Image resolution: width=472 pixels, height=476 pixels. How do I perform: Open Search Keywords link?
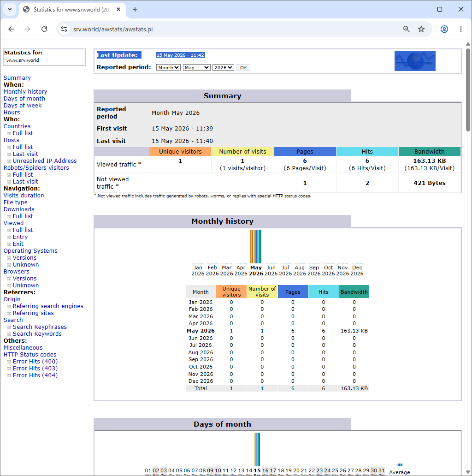pos(37,333)
